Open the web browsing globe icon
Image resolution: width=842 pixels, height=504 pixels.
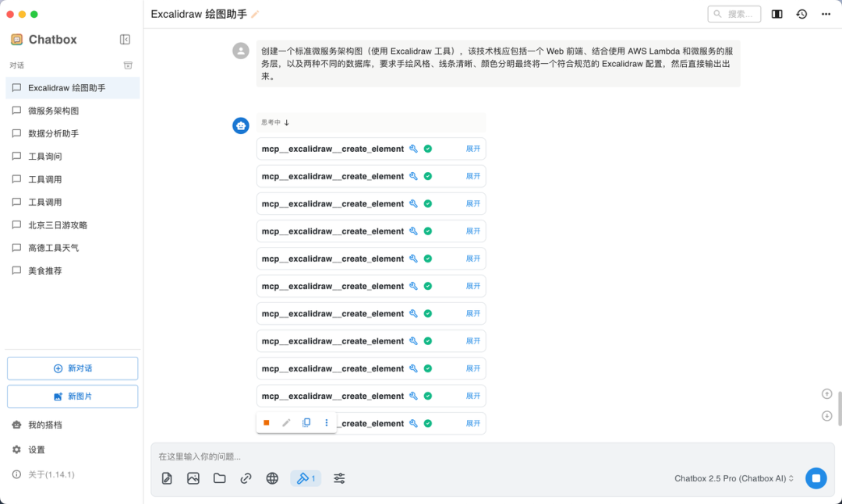click(272, 478)
